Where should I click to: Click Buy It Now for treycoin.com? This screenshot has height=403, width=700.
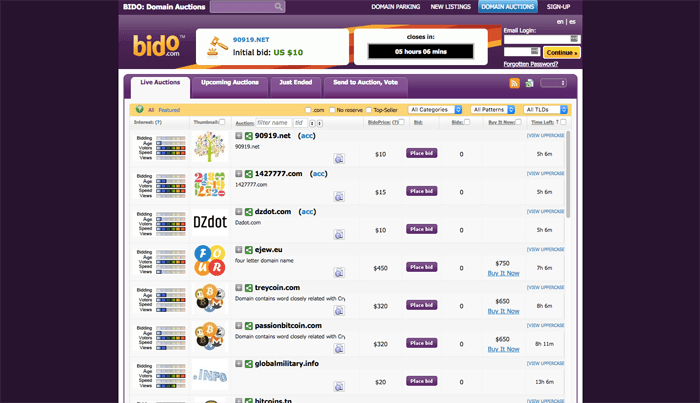tap(503, 311)
